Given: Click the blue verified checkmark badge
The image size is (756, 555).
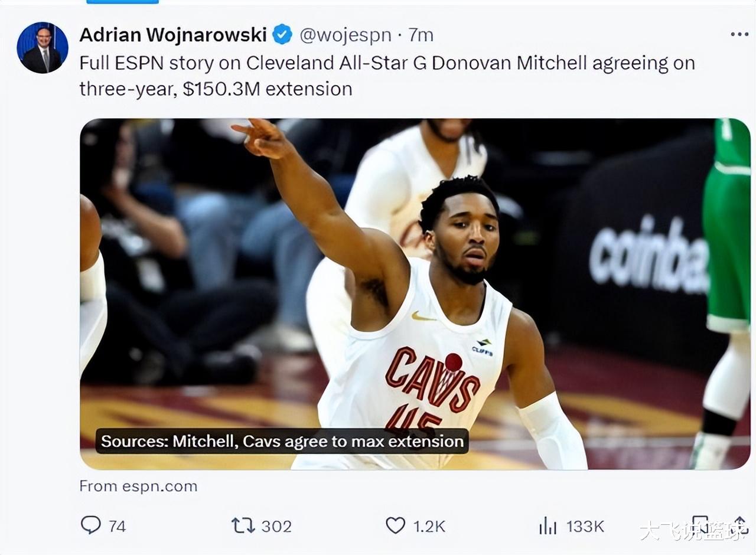Looking at the screenshot, I should pyautogui.click(x=282, y=35).
